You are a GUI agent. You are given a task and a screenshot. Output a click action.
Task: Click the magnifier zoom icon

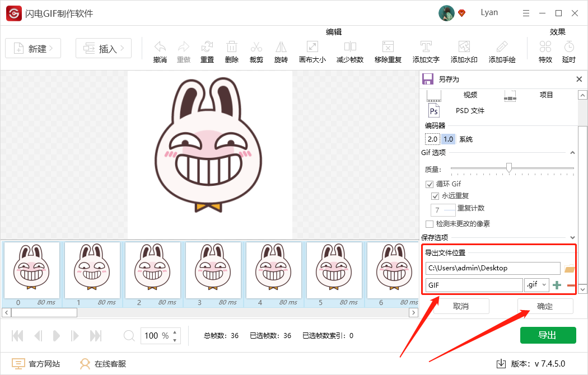tap(129, 335)
